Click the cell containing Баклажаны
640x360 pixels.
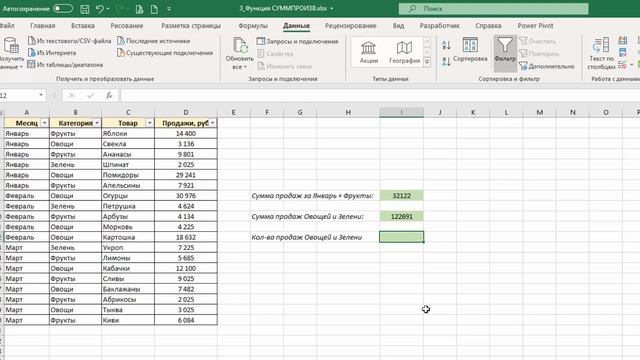coord(128,289)
